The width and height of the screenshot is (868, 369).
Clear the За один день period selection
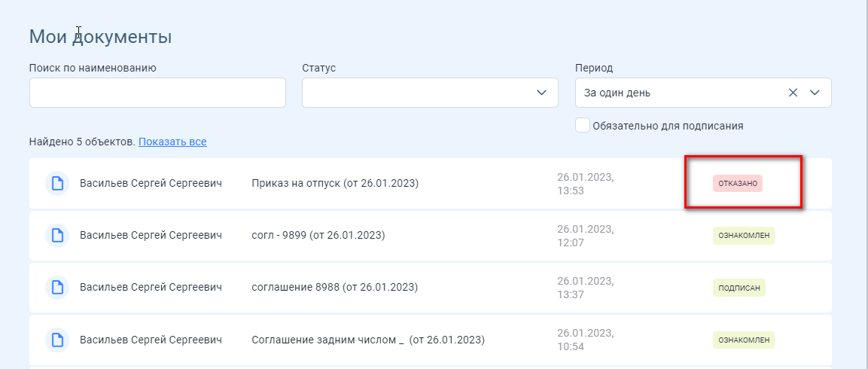(793, 93)
